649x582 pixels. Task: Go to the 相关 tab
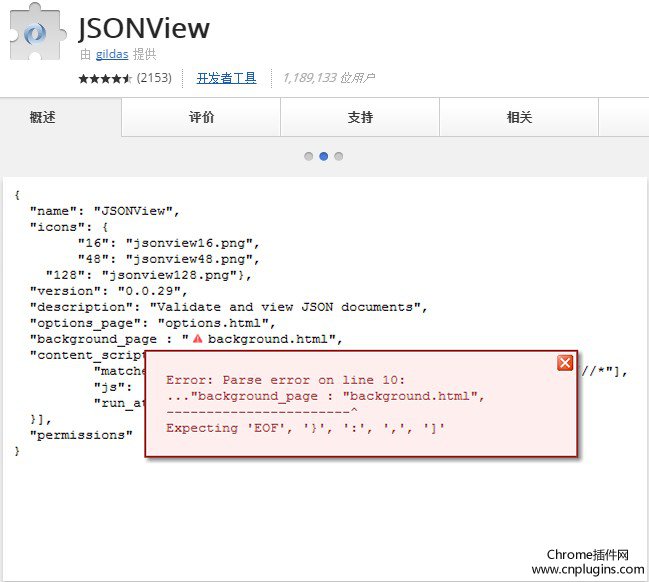pyautogui.click(x=519, y=118)
